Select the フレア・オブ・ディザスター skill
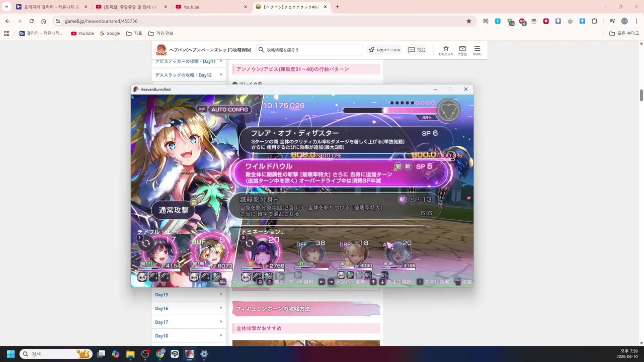Viewport: 644px width, 362px height. (346, 139)
